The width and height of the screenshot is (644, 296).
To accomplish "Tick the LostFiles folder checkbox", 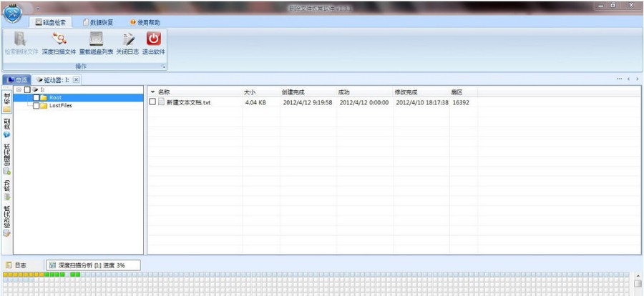I will point(36,106).
